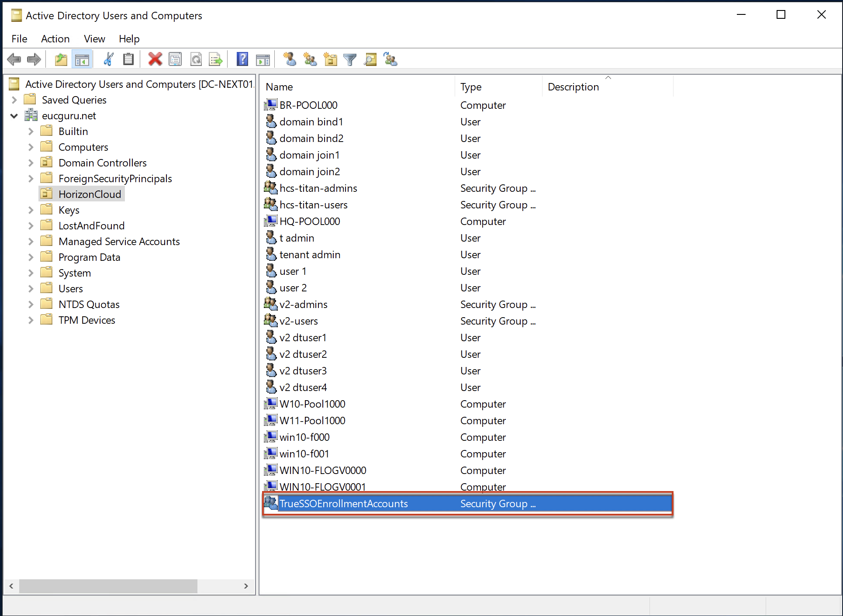Expand the NTDS Quotas container

coord(31,304)
